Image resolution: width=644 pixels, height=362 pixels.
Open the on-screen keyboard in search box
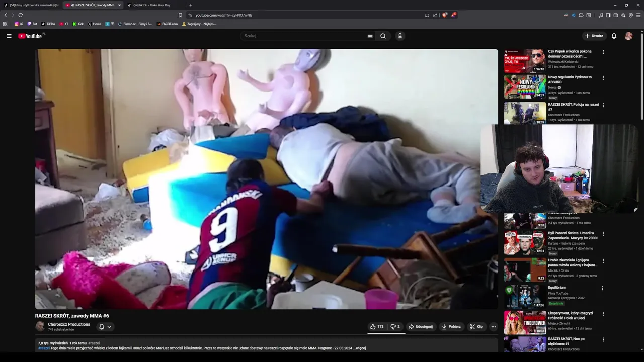coord(370,36)
